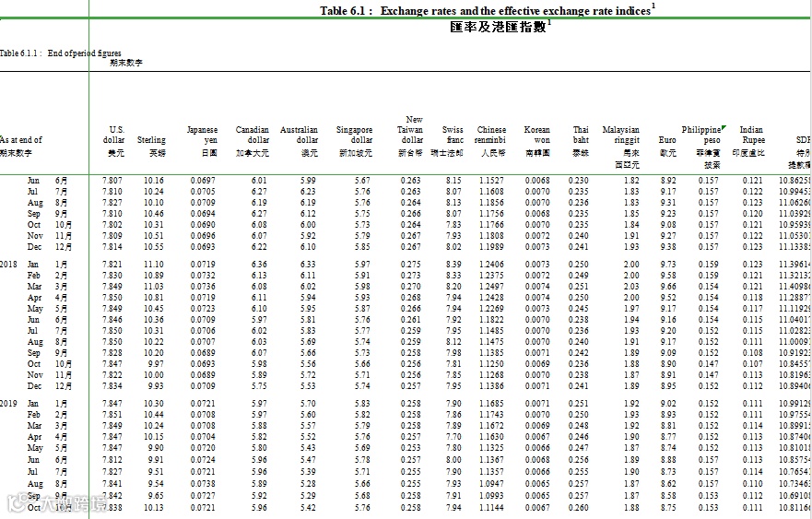Screen dimensions: 812x519
Task: Click Canadian dollar value 6.36
Action: click(x=259, y=265)
